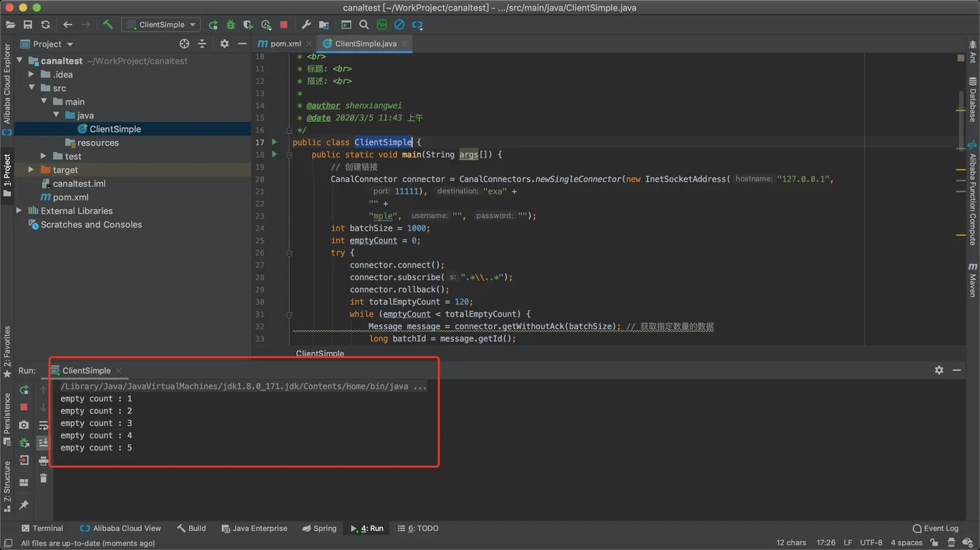Start debugging with the green bug icon
The image size is (980, 550).
click(230, 25)
